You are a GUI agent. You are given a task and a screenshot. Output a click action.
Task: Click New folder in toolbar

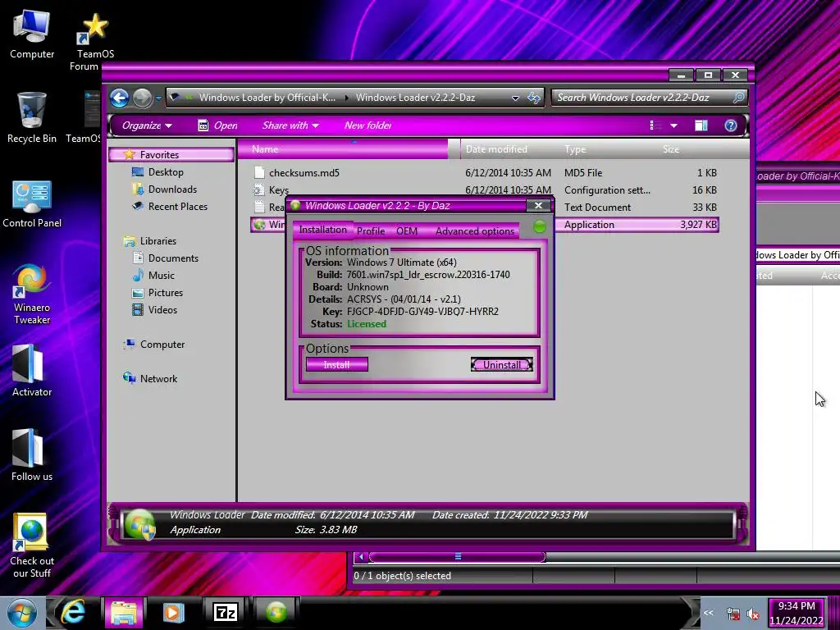coord(367,126)
